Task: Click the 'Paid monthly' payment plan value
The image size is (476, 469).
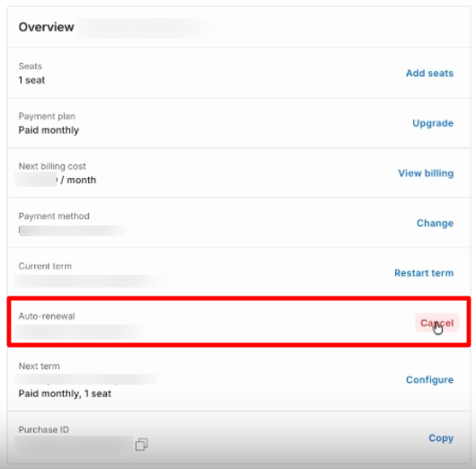Action: coord(48,130)
